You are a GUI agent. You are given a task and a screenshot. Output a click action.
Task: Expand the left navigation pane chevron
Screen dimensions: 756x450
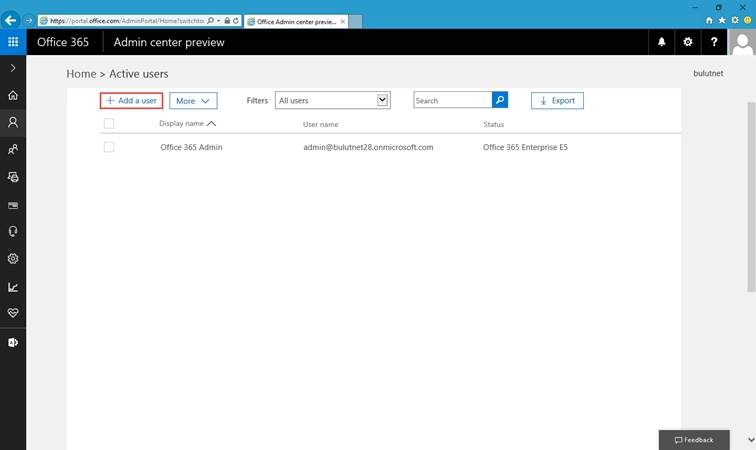[x=13, y=68]
